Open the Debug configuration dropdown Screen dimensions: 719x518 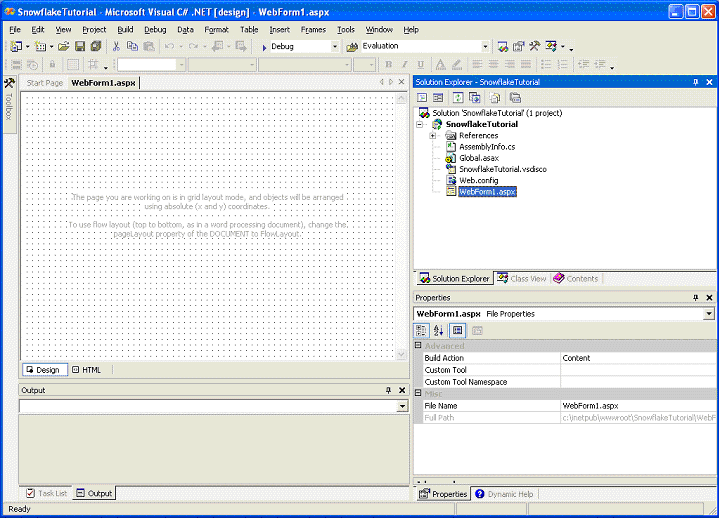click(335, 47)
